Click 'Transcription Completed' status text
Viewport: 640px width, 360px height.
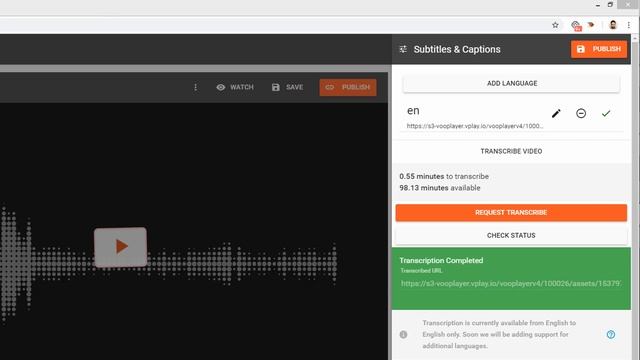click(x=441, y=260)
